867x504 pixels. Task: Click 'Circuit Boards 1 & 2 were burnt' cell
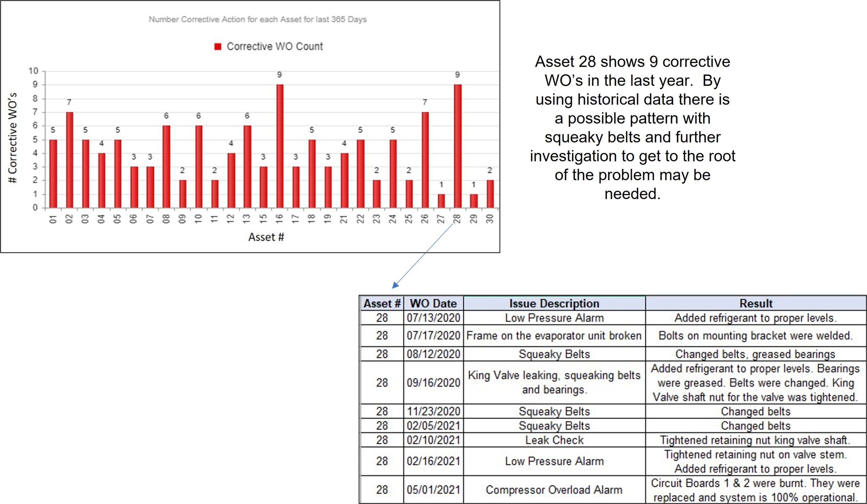(756, 490)
